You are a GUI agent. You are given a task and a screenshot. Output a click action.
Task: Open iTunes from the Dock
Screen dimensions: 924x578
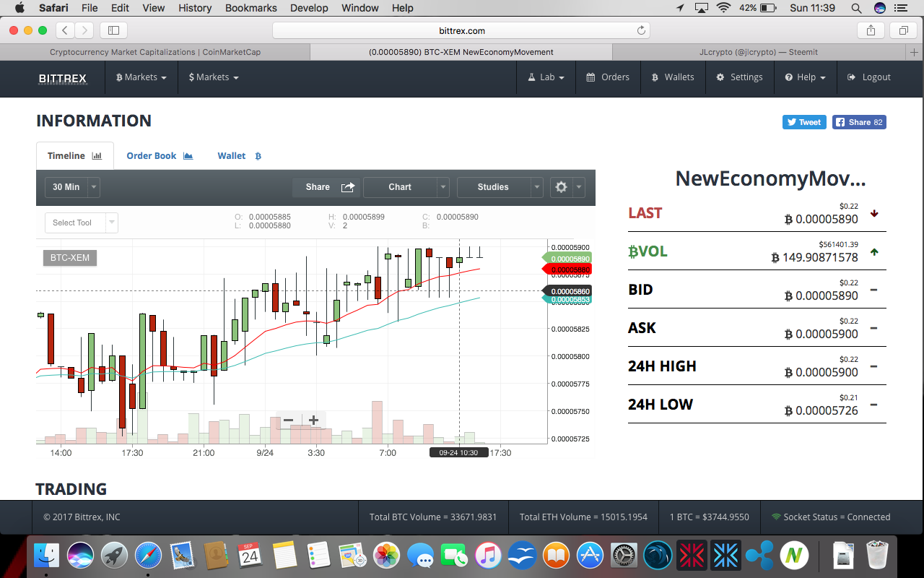(x=488, y=555)
